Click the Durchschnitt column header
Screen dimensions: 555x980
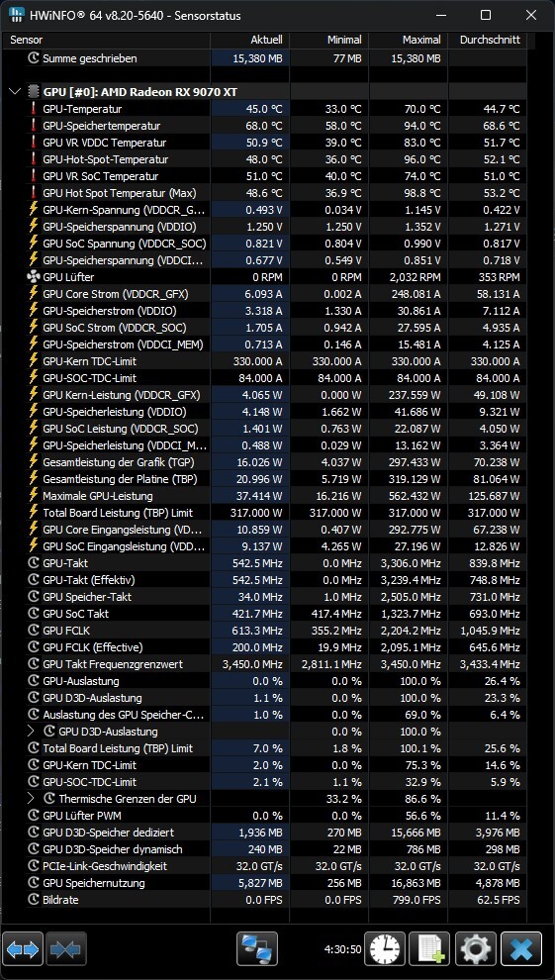[x=487, y=40]
